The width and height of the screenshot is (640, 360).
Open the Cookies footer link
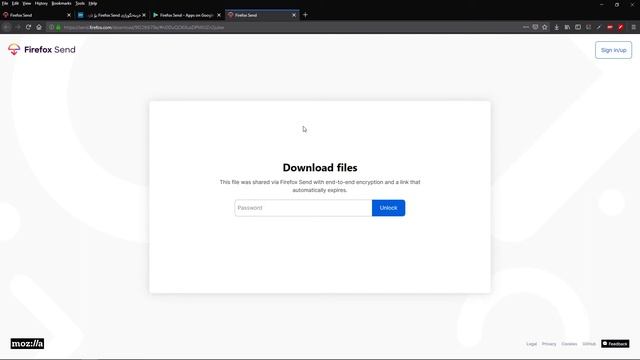(569, 344)
